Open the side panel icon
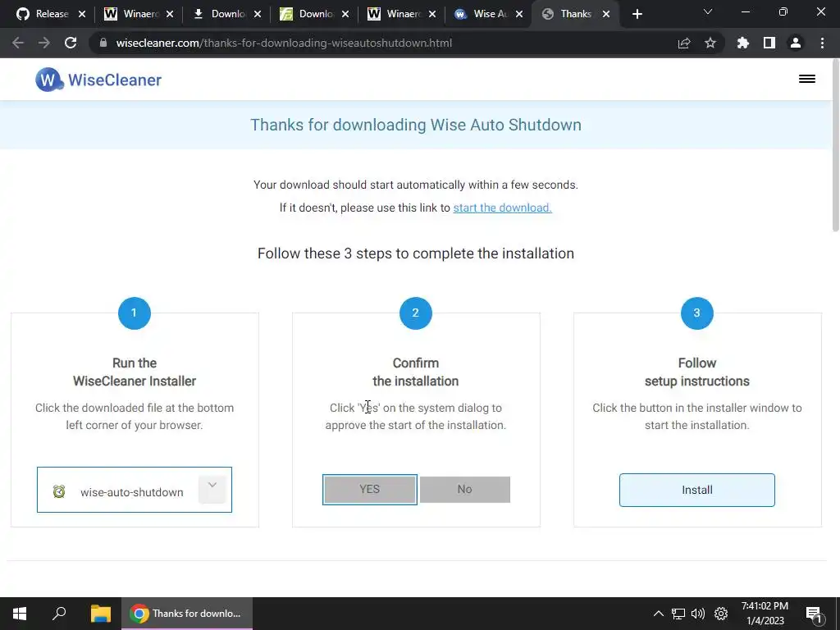Image resolution: width=840 pixels, height=630 pixels. 769,43
